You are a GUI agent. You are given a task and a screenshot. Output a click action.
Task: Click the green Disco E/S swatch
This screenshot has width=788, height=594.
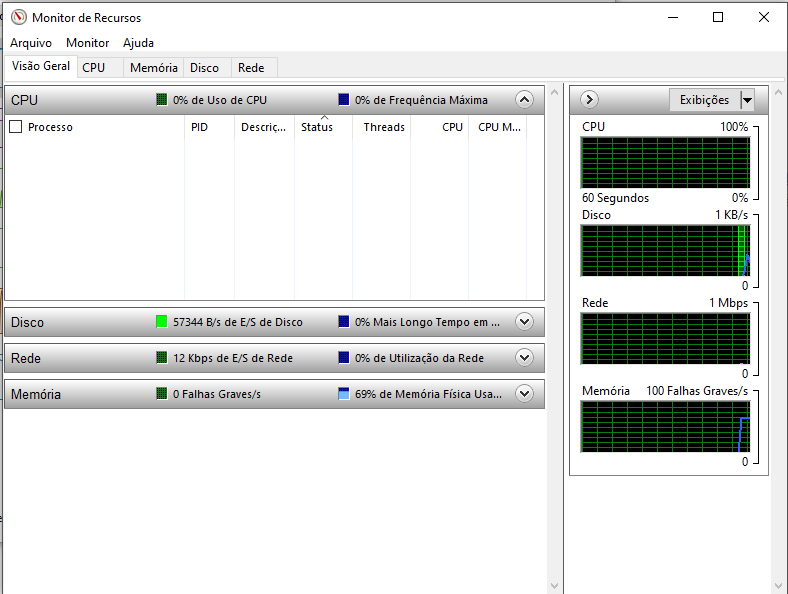click(162, 322)
